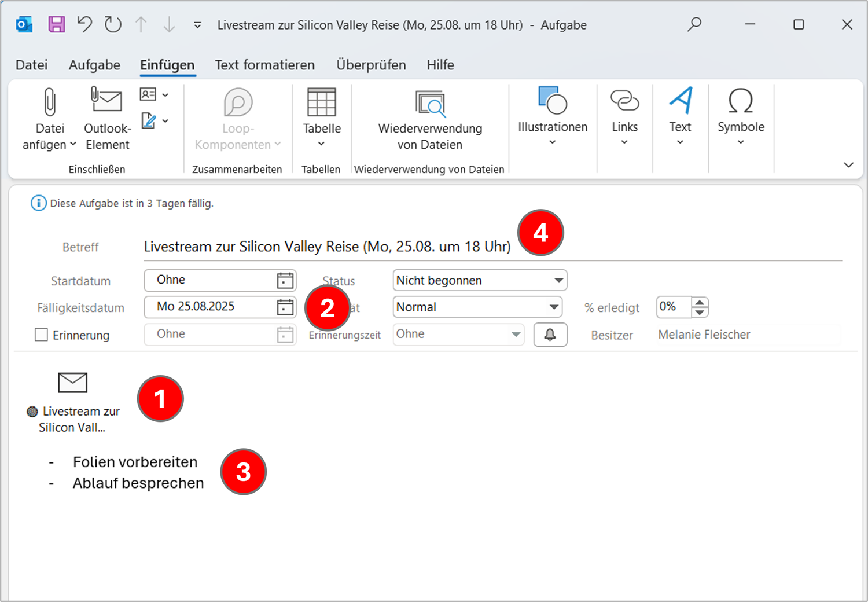The width and height of the screenshot is (868, 602).
Task: Insert an Outlook-Element
Action: pos(108,119)
